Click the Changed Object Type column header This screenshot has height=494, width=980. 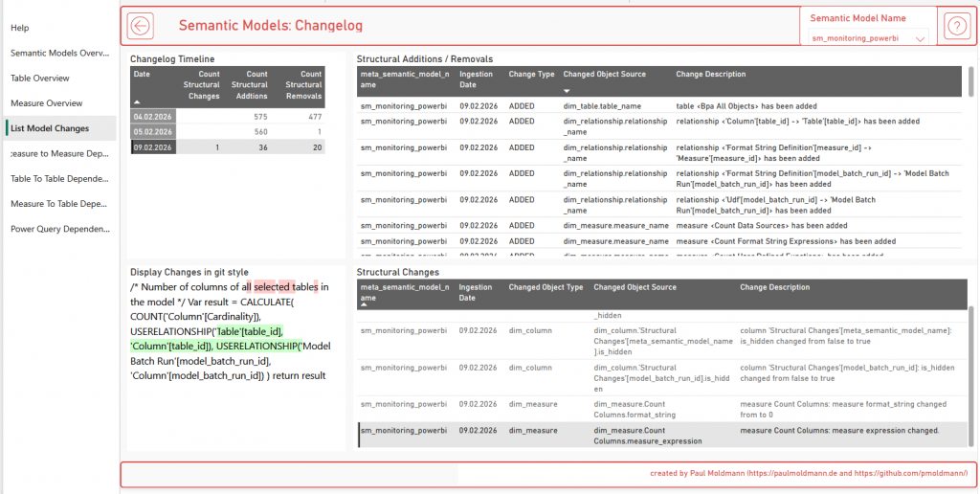tap(546, 287)
